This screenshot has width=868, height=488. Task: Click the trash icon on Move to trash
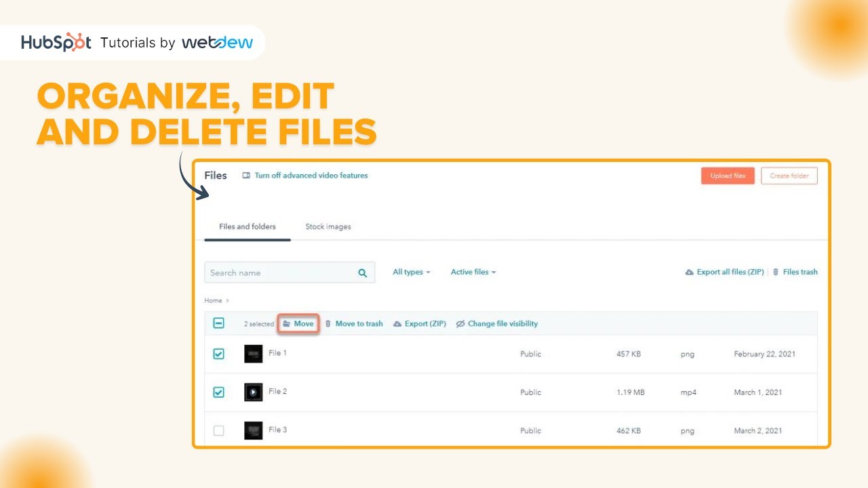tap(328, 324)
